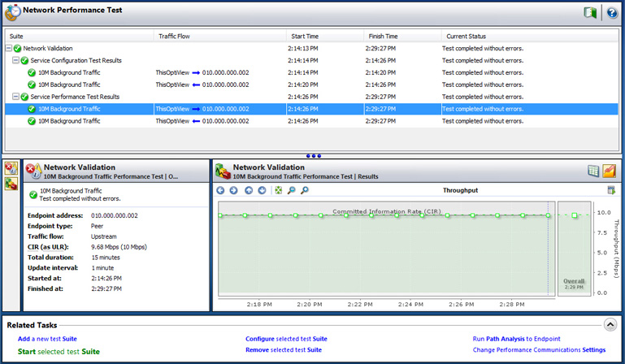Click the forward arrow in chart toolbar
625x364 pixels.
coord(234,190)
